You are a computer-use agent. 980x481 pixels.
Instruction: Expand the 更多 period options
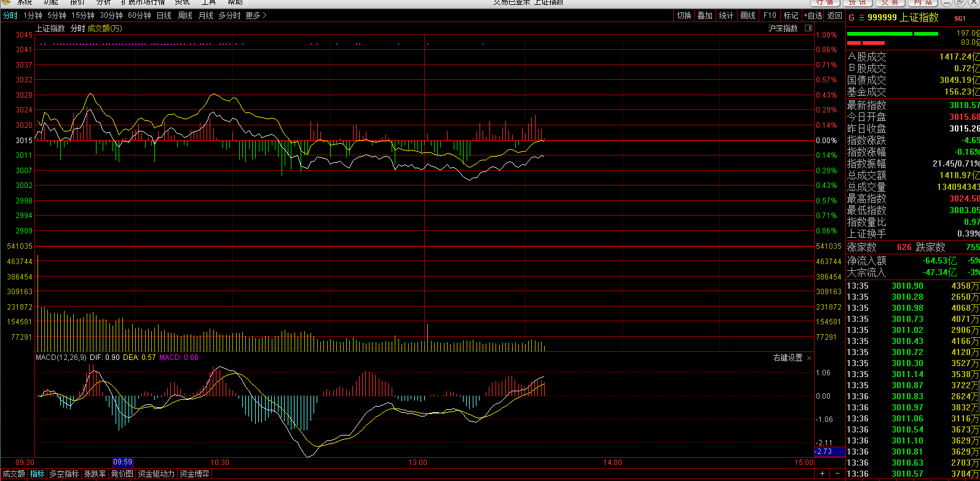coord(256,16)
